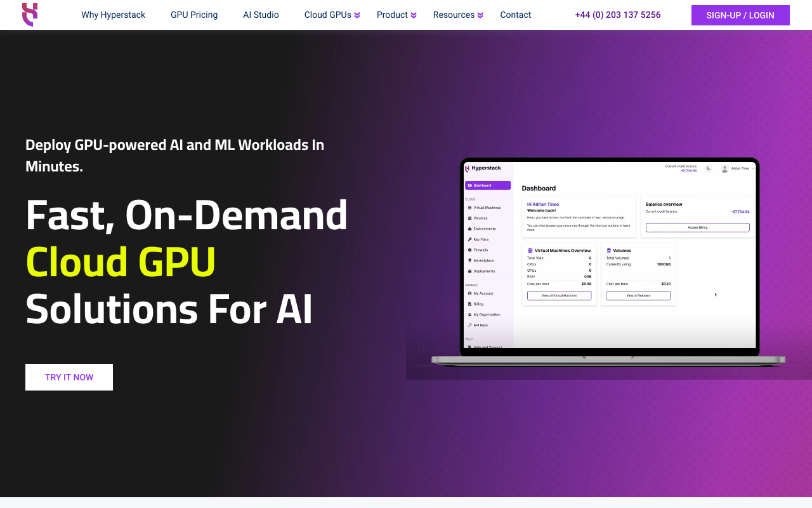812x508 pixels.
Task: Go to GPU Pricing
Action: pos(194,15)
